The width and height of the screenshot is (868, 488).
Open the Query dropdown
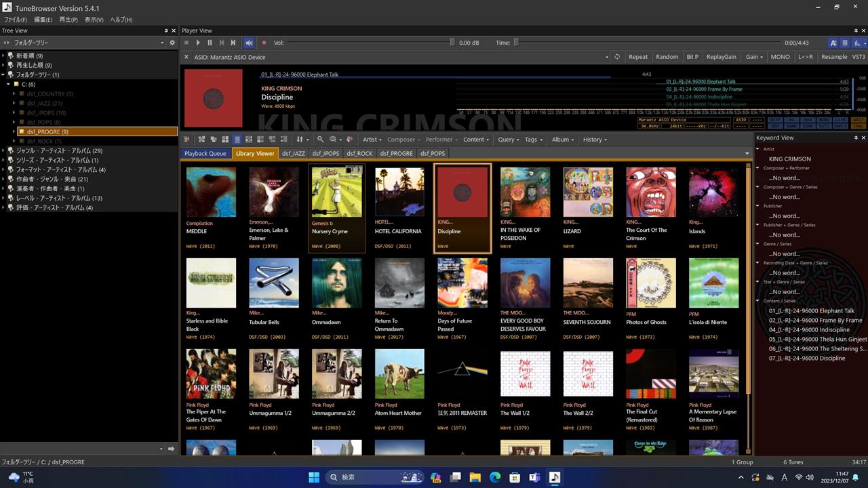click(x=509, y=140)
